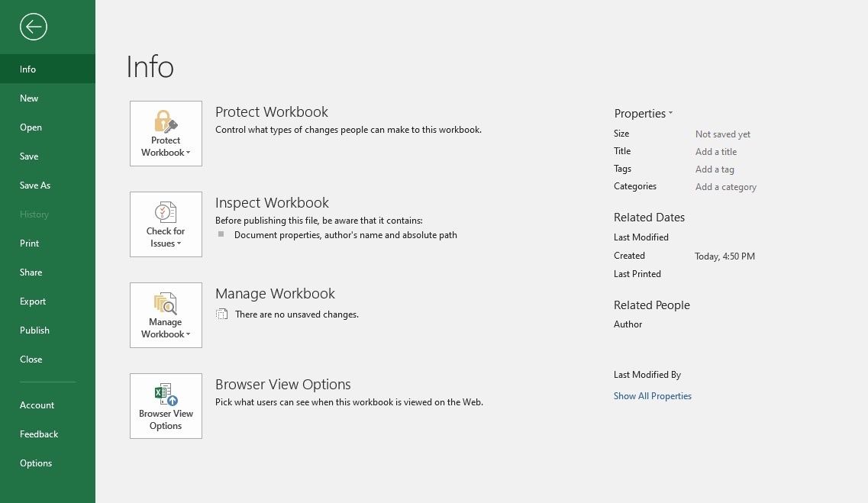This screenshot has width=868, height=503.
Task: Click the unsaved changes document icon
Action: (x=221, y=314)
